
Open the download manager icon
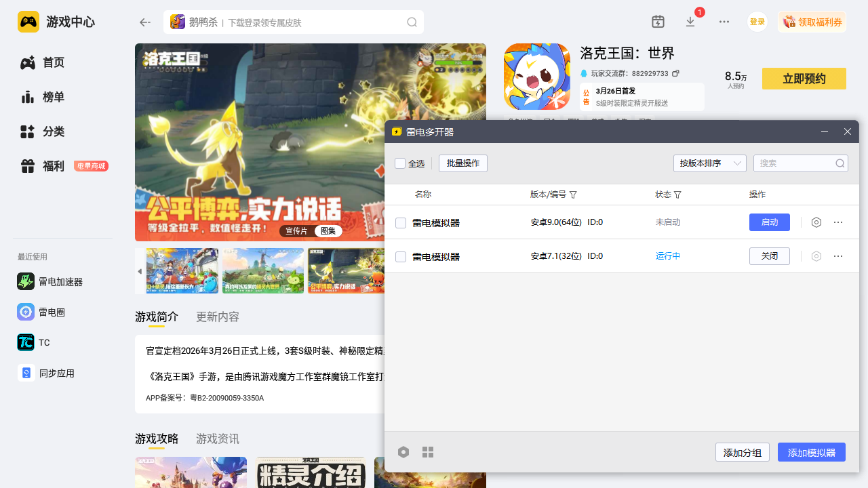[690, 22]
